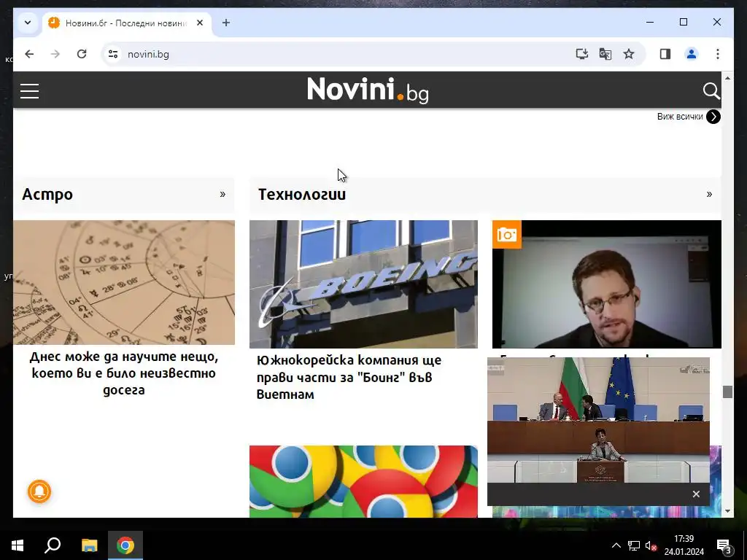Screen dimensions: 747x560
Task: Click the Translate this page icon
Action: click(605, 54)
